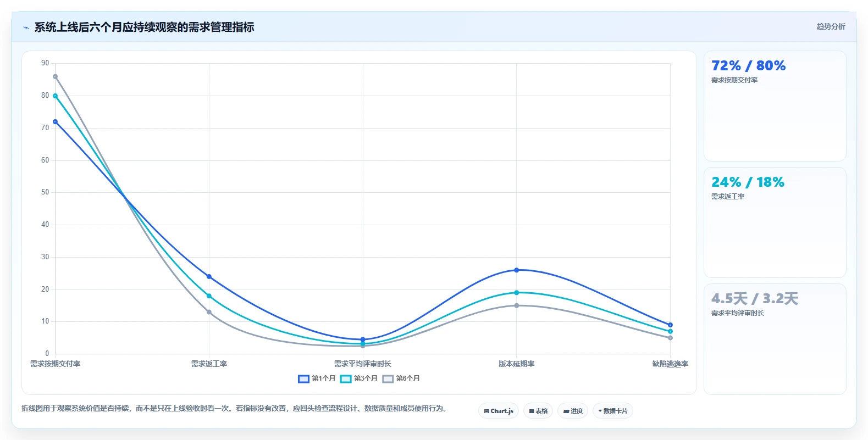Viewport: 868px width, 440px height.
Task: Click 第6个月 data point at 需求返工率
Action: click(x=209, y=312)
